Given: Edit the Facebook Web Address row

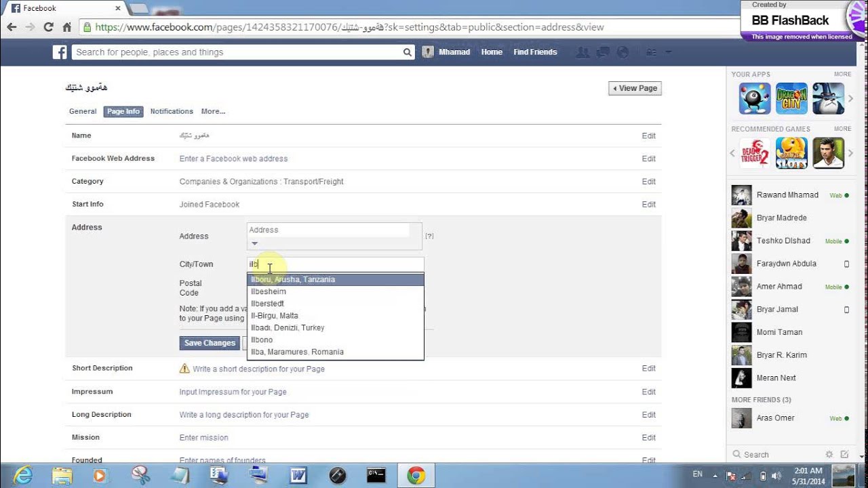Looking at the screenshot, I should [x=649, y=159].
